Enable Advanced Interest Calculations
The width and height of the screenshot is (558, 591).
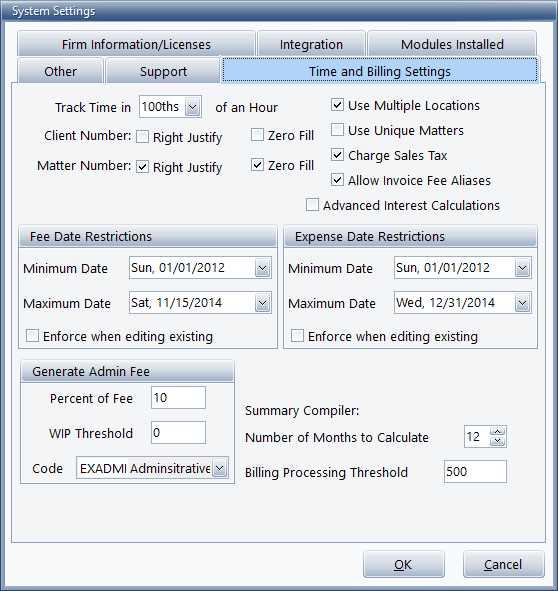pos(312,205)
